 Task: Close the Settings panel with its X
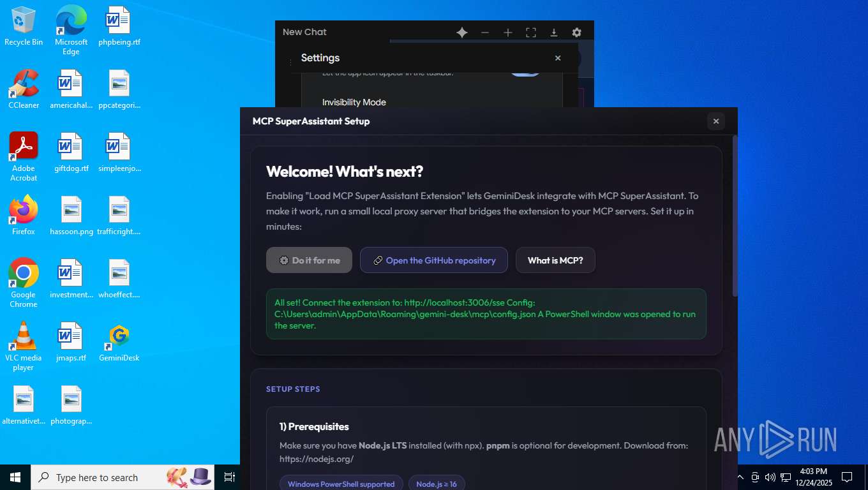coord(558,58)
